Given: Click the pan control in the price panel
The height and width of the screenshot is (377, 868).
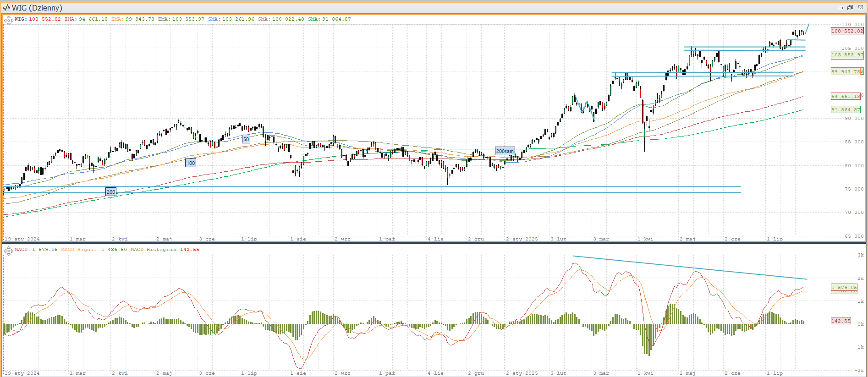Looking at the screenshot, I should (x=8, y=20).
